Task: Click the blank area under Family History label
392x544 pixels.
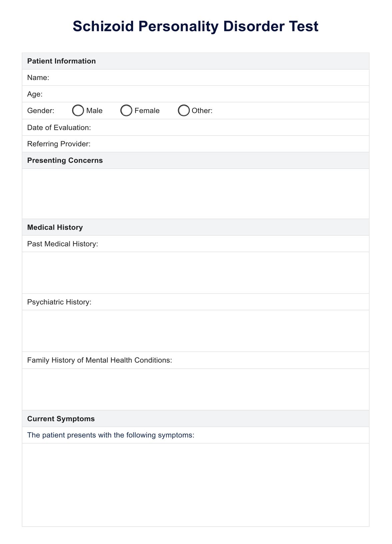Action: [x=196, y=389]
